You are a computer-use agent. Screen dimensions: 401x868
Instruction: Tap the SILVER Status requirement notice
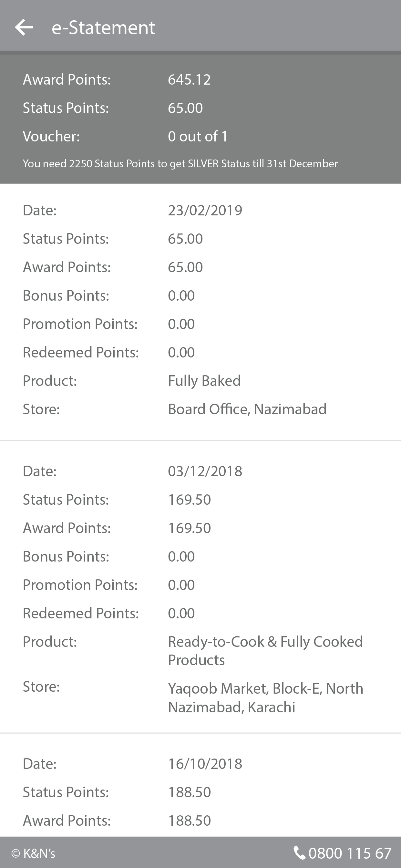(180, 164)
